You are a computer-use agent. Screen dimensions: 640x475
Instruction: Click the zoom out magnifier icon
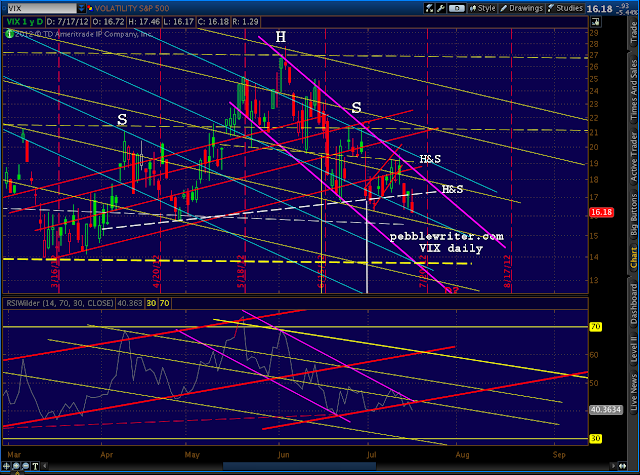25,466
